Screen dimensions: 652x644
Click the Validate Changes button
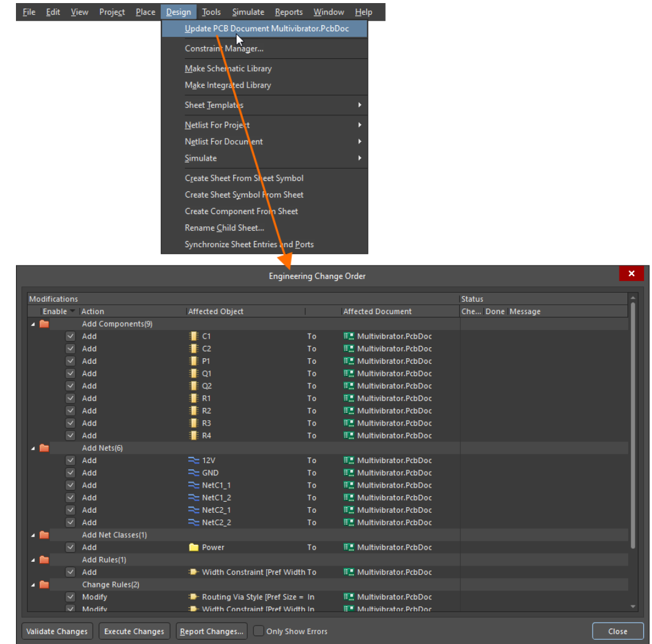tap(57, 631)
